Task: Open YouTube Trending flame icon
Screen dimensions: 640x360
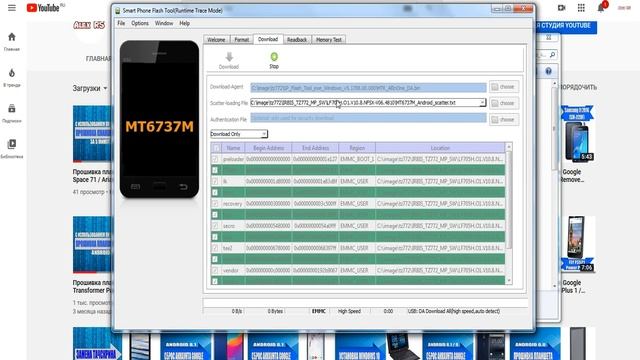Action: pos(12,73)
